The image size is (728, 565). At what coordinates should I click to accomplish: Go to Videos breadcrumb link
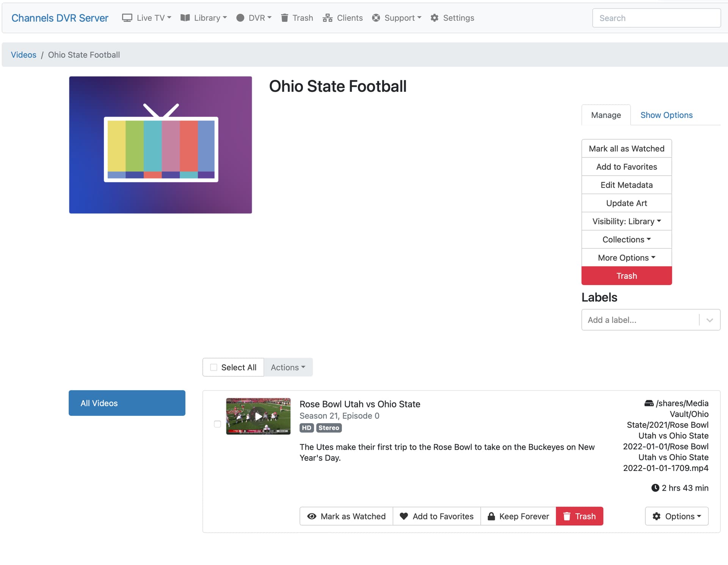pyautogui.click(x=24, y=55)
